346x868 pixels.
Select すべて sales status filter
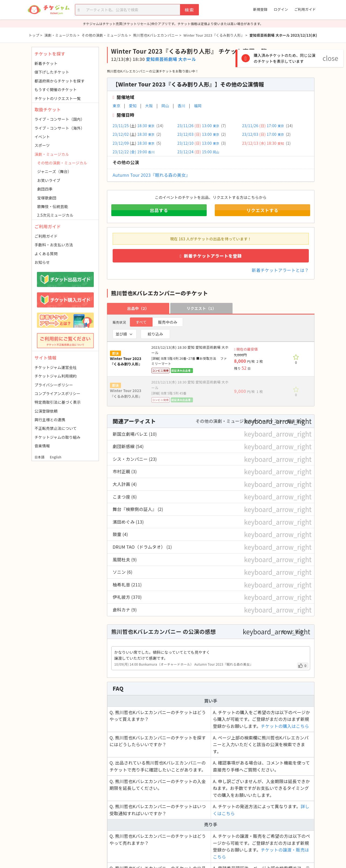pos(141,322)
